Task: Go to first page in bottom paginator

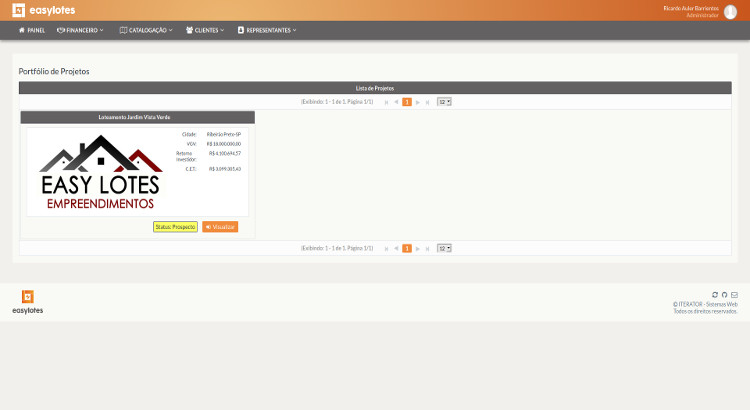Action: pos(386,249)
